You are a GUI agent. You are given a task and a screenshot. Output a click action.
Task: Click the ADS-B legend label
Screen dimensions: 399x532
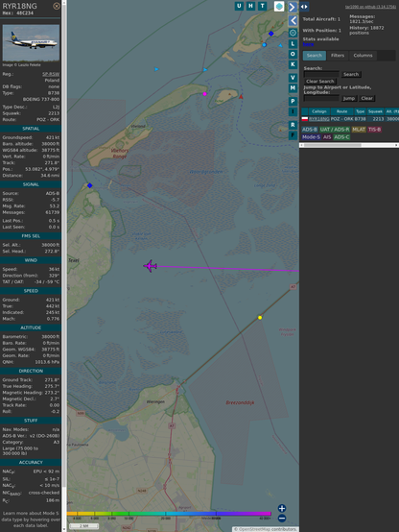click(x=310, y=130)
